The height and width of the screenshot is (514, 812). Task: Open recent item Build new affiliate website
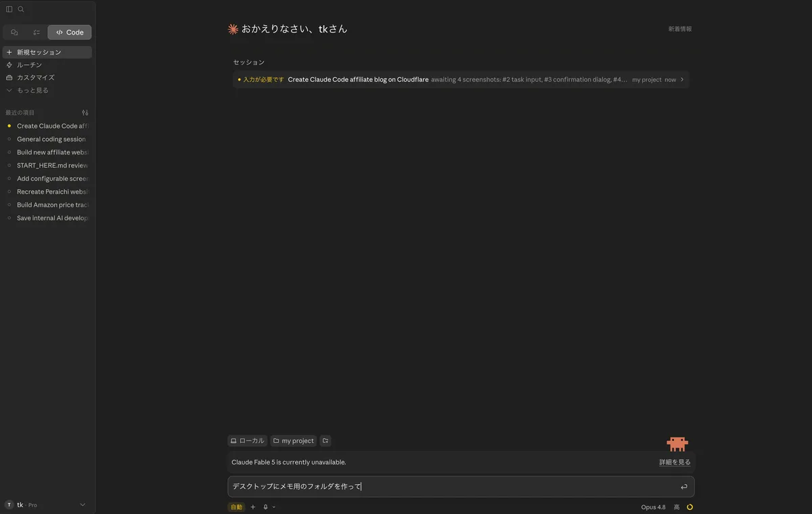[x=47, y=152]
